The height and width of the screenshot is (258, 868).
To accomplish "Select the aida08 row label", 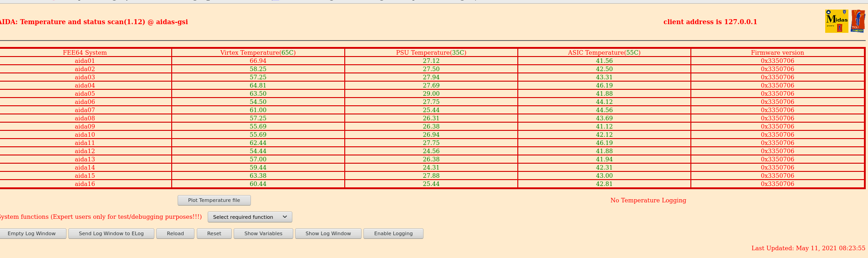I will pos(85,118).
